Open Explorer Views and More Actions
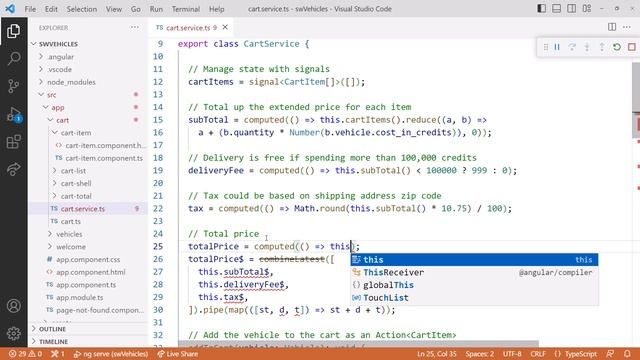Viewport: 640px width, 360px height. [x=135, y=27]
